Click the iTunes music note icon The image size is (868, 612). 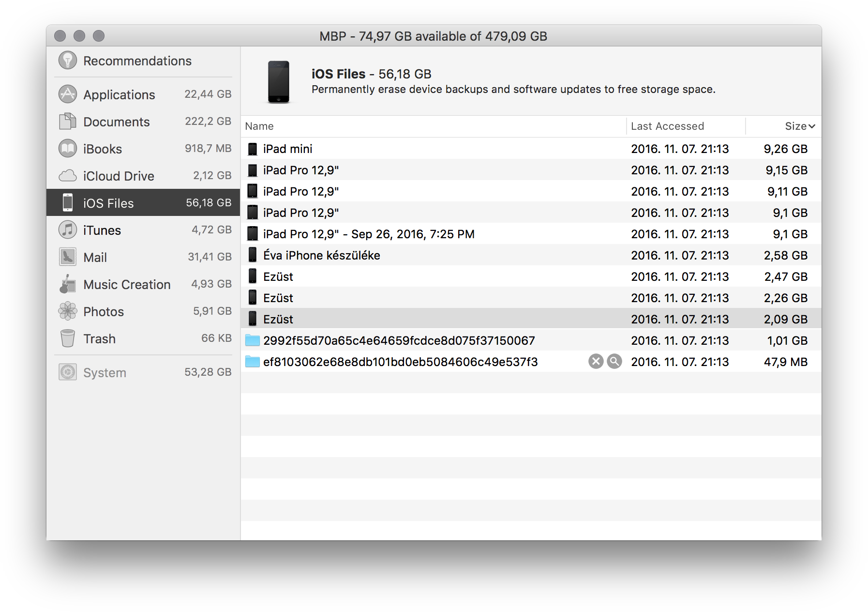(68, 229)
